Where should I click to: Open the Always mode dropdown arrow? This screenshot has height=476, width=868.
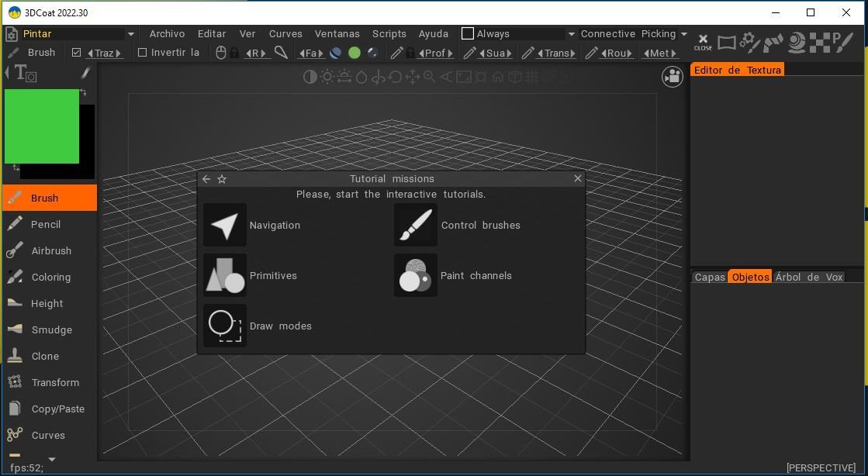(571, 34)
